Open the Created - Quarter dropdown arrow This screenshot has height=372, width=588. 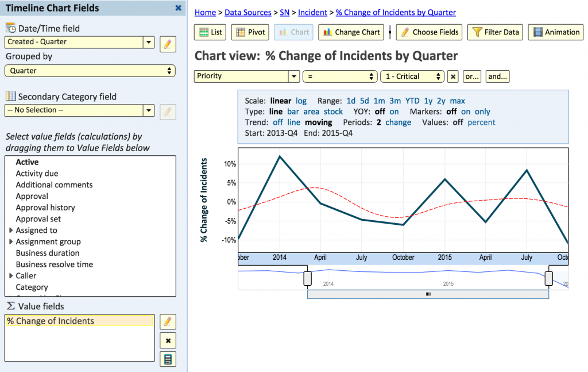[149, 42]
